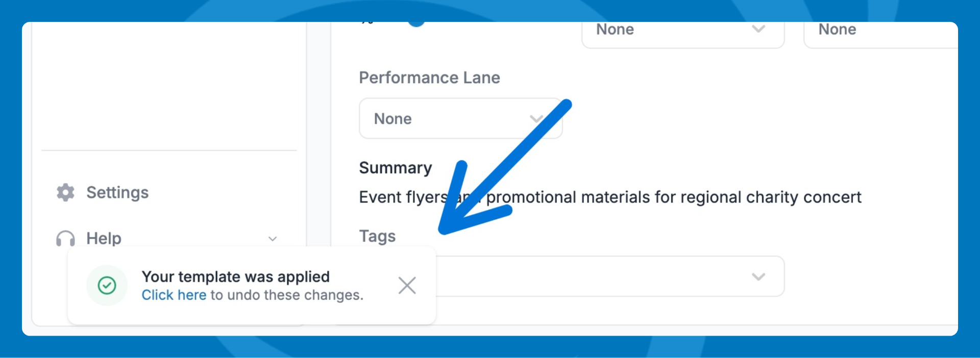This screenshot has width=980, height=358.
Task: Click the blue slider handle at top
Action: coord(416,23)
